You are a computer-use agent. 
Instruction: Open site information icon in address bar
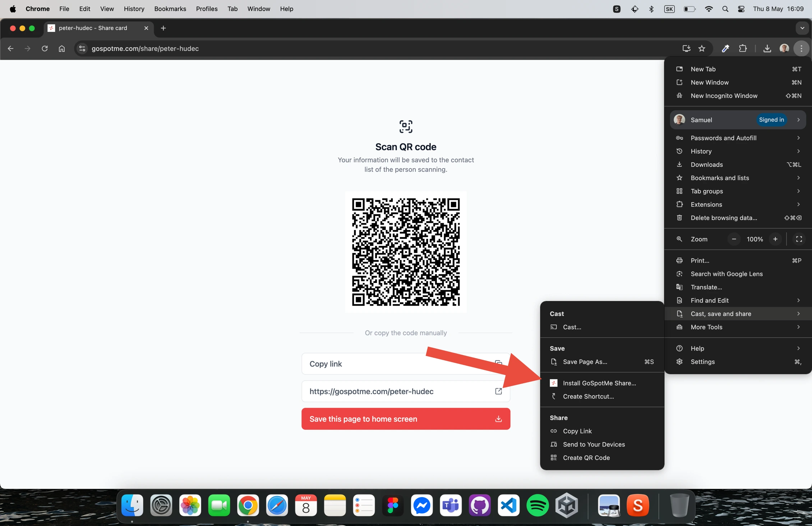click(x=82, y=49)
